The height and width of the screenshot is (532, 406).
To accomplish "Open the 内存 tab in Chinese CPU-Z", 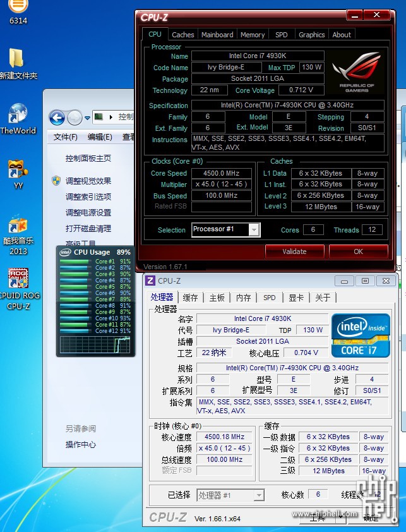I will (x=243, y=298).
